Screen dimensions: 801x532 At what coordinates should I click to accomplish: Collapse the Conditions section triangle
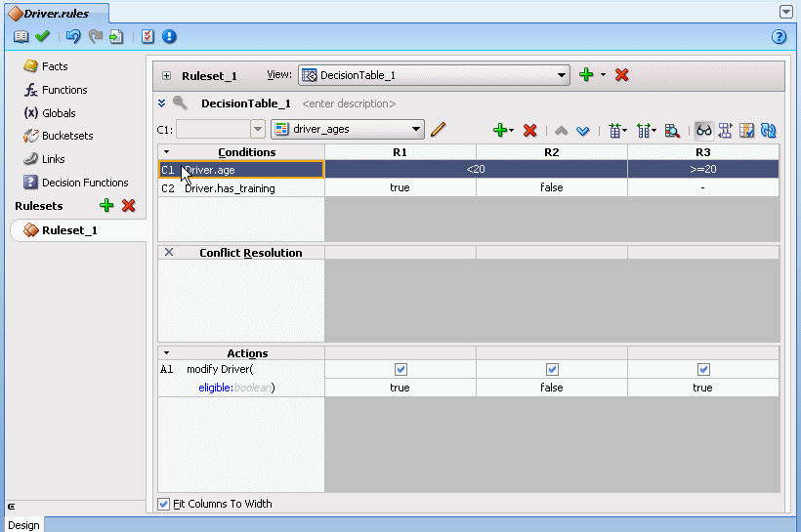[x=166, y=152]
